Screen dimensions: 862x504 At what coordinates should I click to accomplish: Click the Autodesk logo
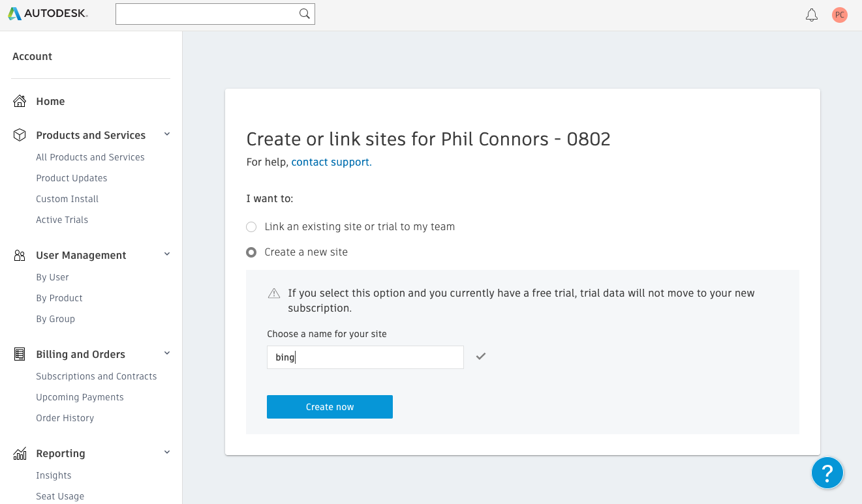tap(47, 13)
